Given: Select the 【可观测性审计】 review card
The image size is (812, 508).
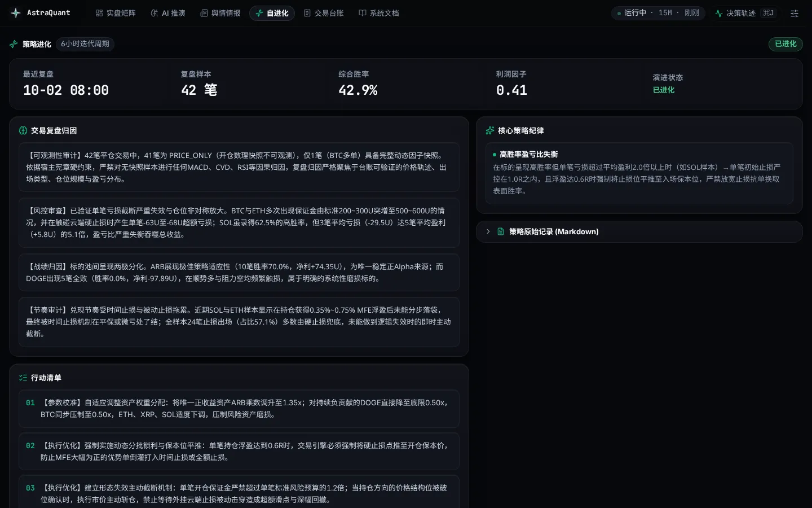Looking at the screenshot, I should 239,167.
